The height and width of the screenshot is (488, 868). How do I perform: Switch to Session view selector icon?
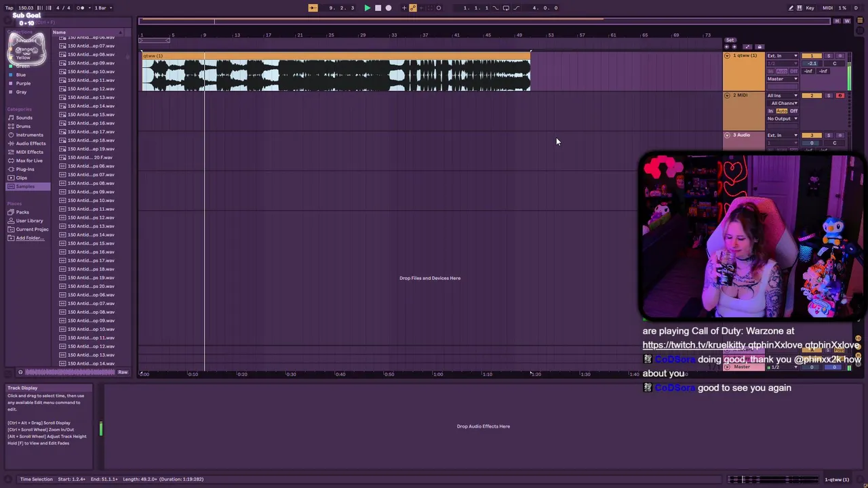coord(860,30)
